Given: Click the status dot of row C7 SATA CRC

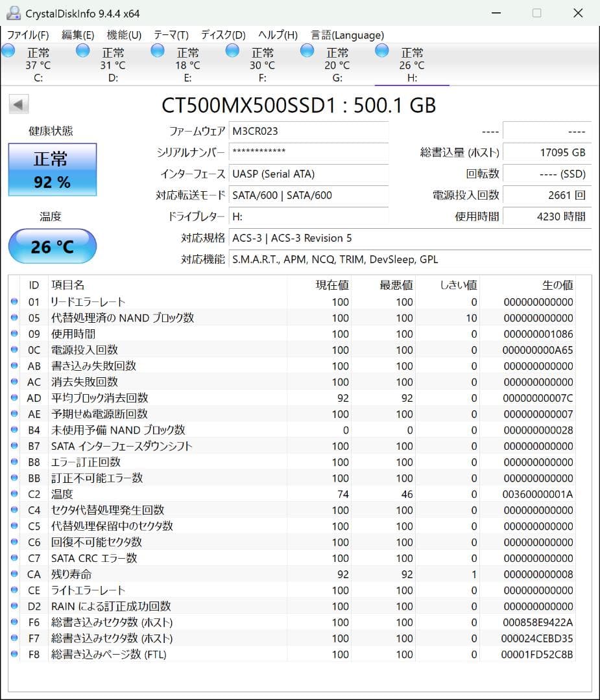Looking at the screenshot, I should (x=14, y=557).
